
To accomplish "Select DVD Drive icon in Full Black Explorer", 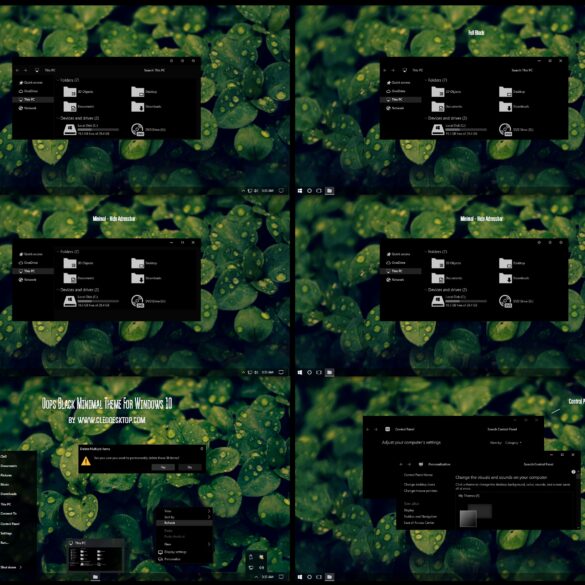I will (505, 129).
